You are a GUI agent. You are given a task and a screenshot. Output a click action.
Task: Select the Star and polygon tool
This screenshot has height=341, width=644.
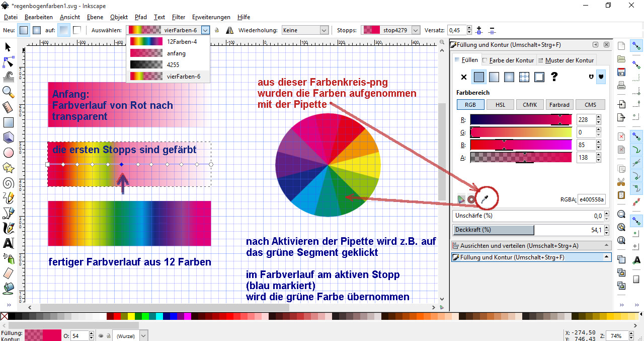coord(8,167)
